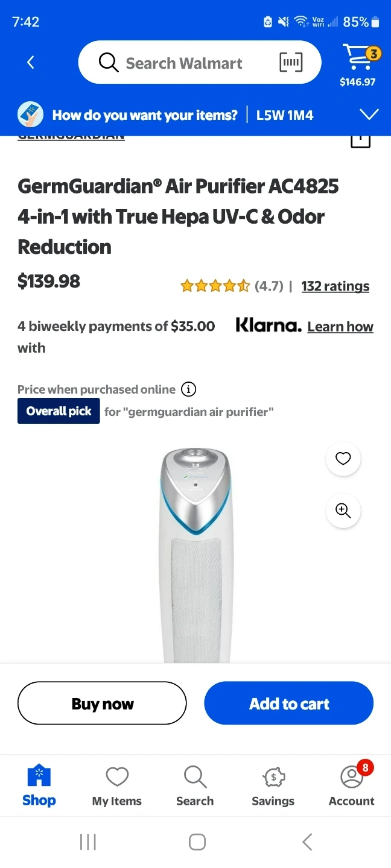
Task: Zoom product image with magnifier icon
Action: 343,511
